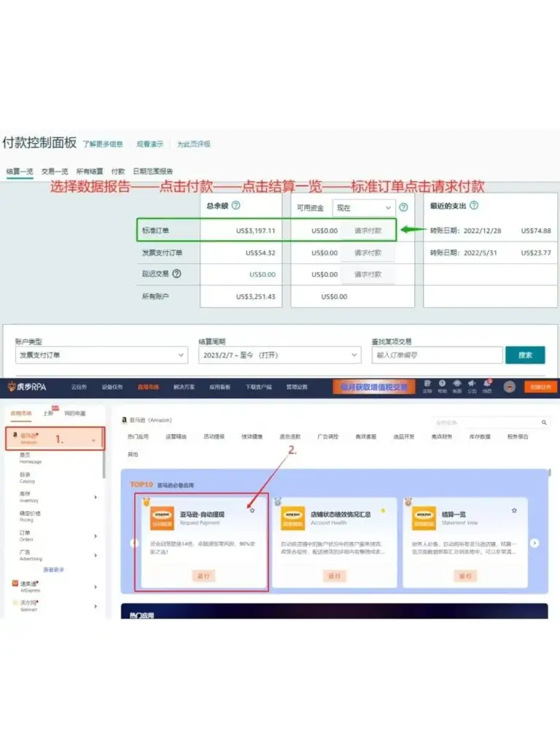
Task: Click the Amazon icon on 亚马逊-自动提现 card
Action: [162, 519]
